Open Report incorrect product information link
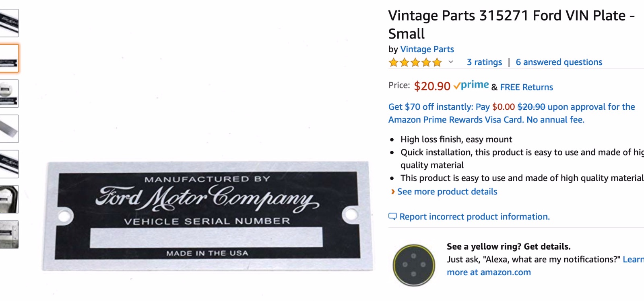644x301 pixels. [475, 217]
